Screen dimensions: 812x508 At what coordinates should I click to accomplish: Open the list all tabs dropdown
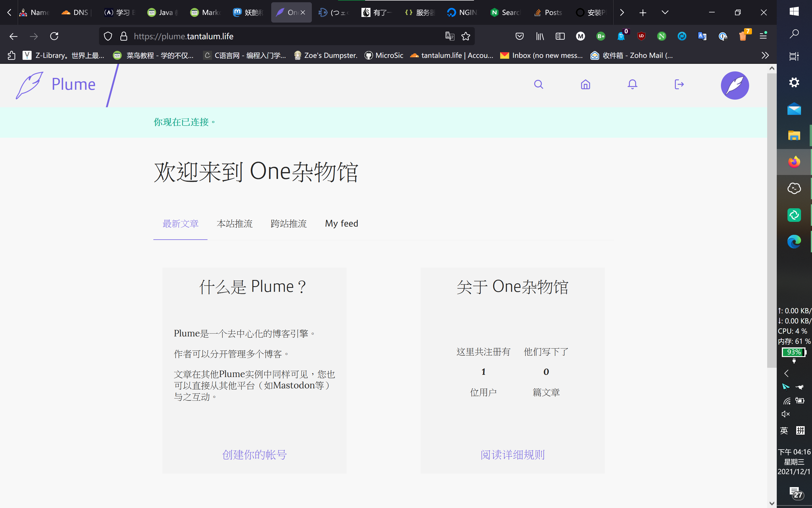point(665,12)
